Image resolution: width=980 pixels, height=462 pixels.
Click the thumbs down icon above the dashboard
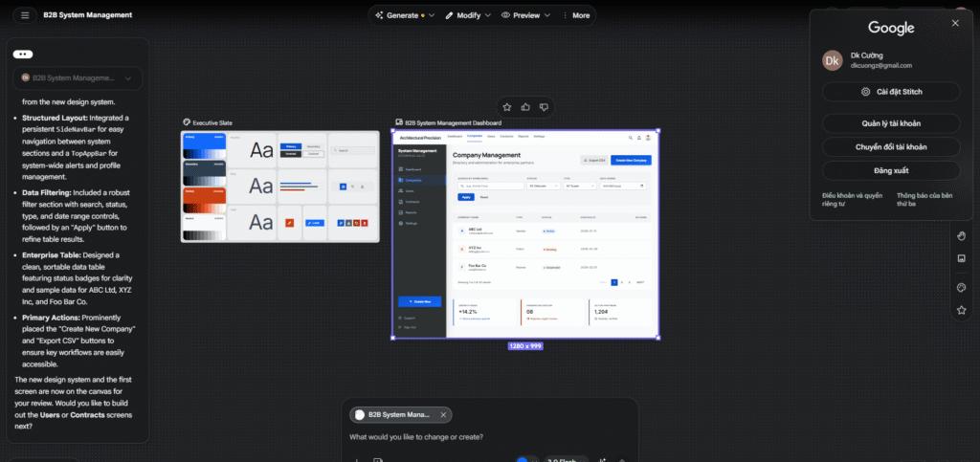pos(545,106)
